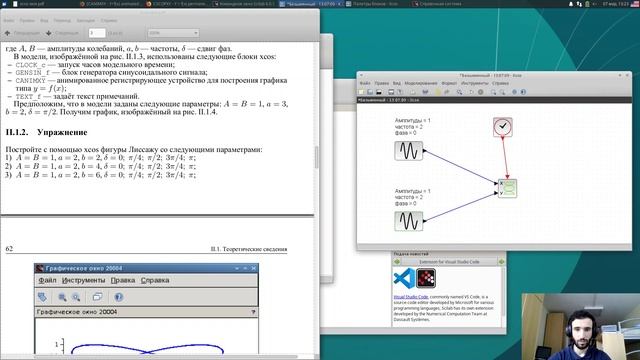Select the upper GENSIN_f sine generator block

point(409,151)
